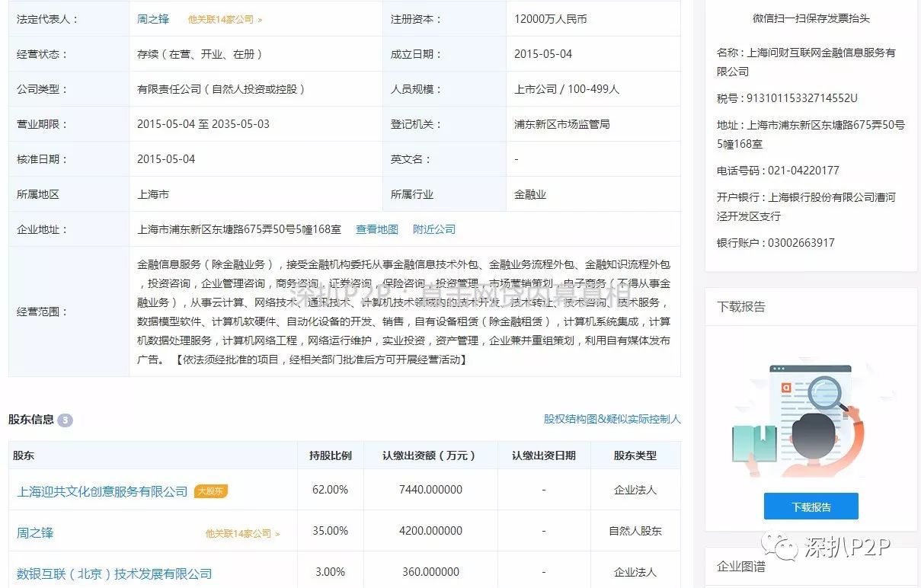The image size is (921, 588).
Task: Select shareholding ratio 35.00%
Action: coord(330,531)
